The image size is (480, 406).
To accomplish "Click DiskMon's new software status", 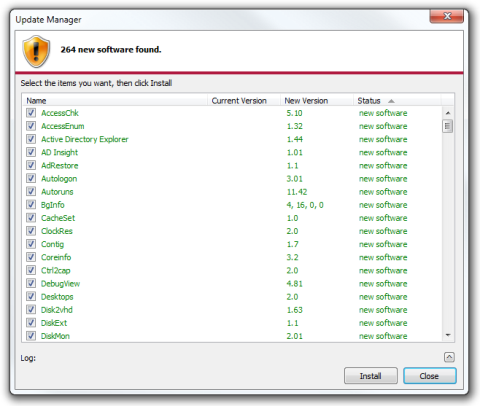I will pyautogui.click(x=383, y=336).
